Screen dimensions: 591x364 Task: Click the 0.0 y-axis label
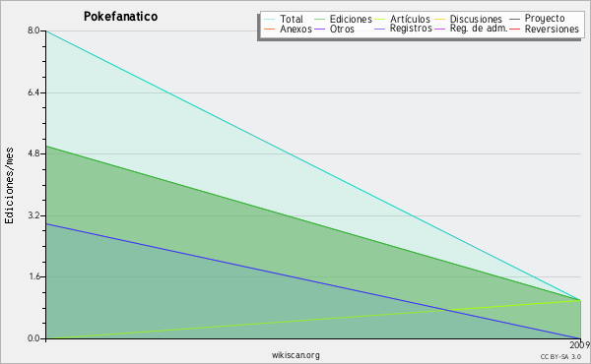33,338
